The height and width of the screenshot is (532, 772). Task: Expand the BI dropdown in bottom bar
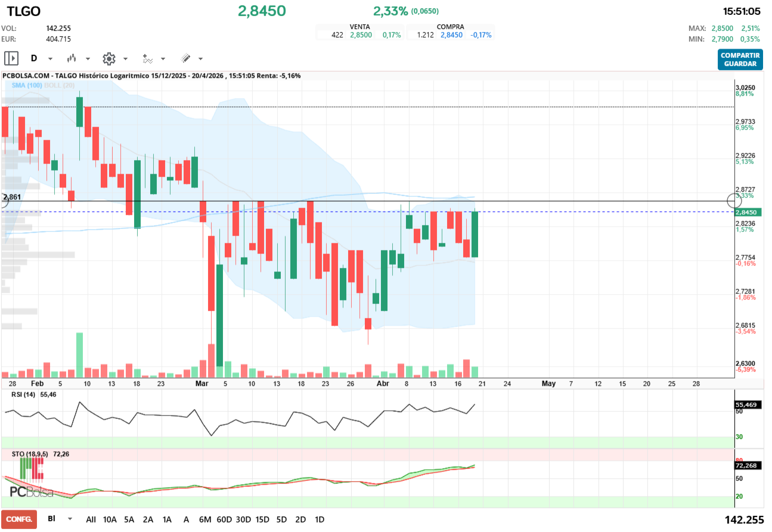point(70,519)
